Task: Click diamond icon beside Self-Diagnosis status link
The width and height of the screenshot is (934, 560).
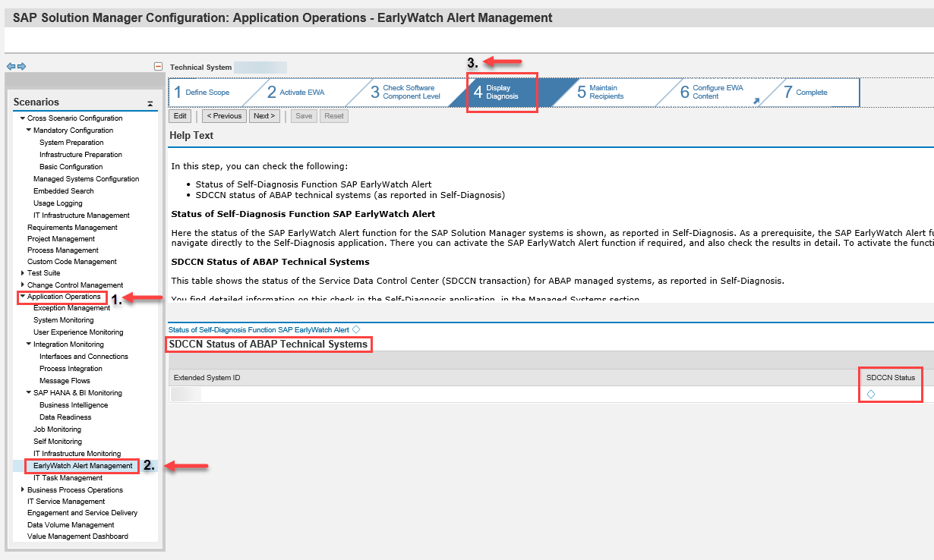Action: point(356,329)
